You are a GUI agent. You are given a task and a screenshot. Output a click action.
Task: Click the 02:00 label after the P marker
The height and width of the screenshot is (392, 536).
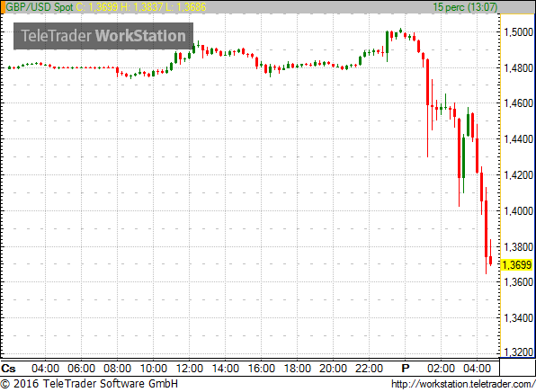click(441, 369)
